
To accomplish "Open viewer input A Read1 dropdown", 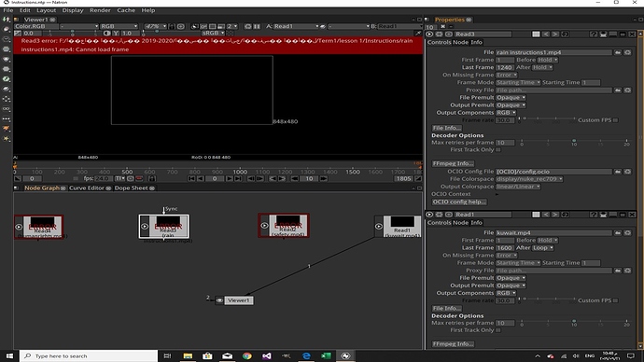I will 296,26.
